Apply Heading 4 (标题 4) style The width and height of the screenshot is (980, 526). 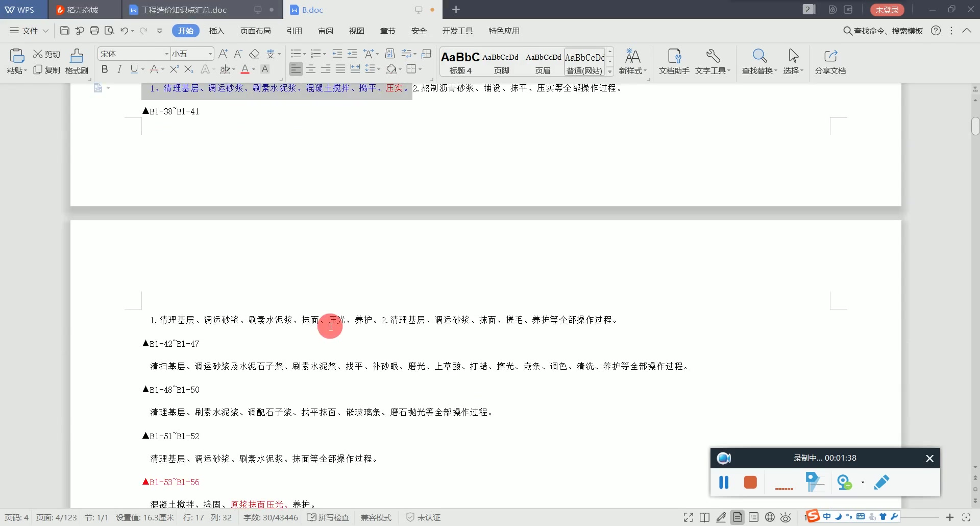[460, 62]
